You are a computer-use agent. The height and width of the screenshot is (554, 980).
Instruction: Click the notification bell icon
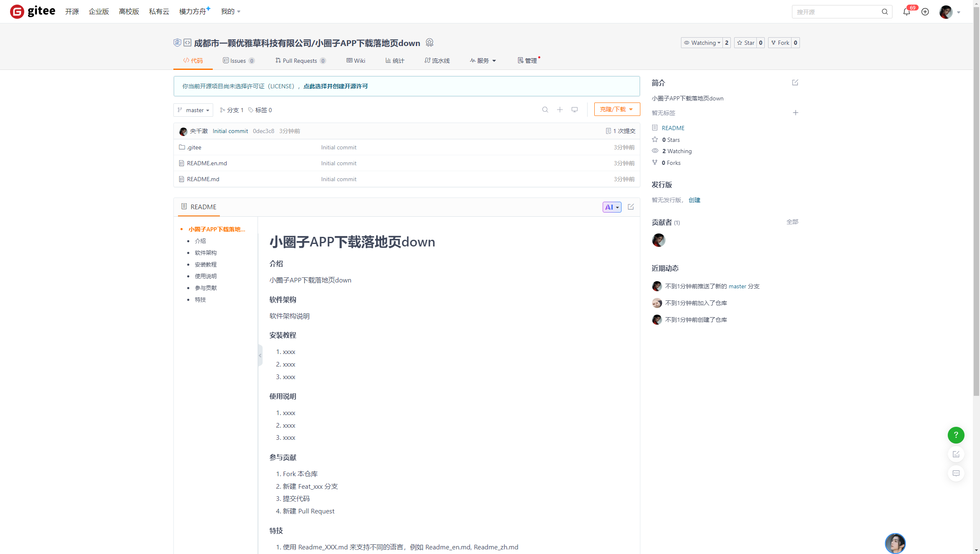click(906, 12)
